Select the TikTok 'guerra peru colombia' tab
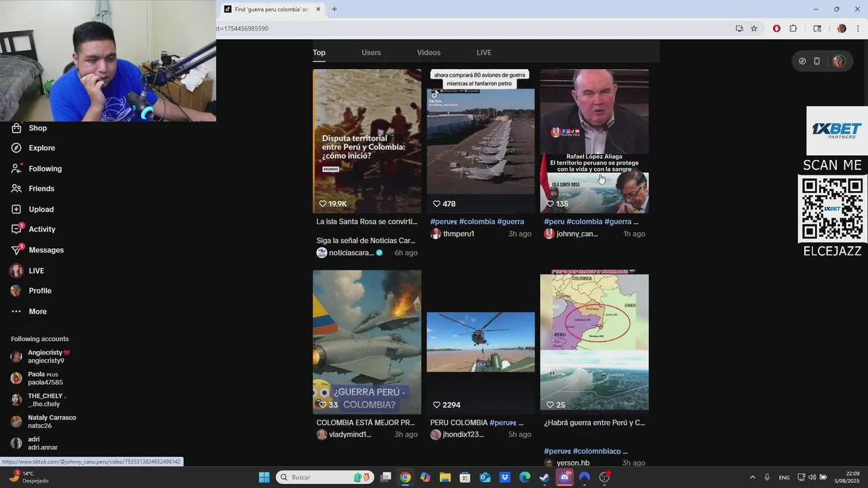Image resolution: width=868 pixels, height=488 pixels. point(271,9)
